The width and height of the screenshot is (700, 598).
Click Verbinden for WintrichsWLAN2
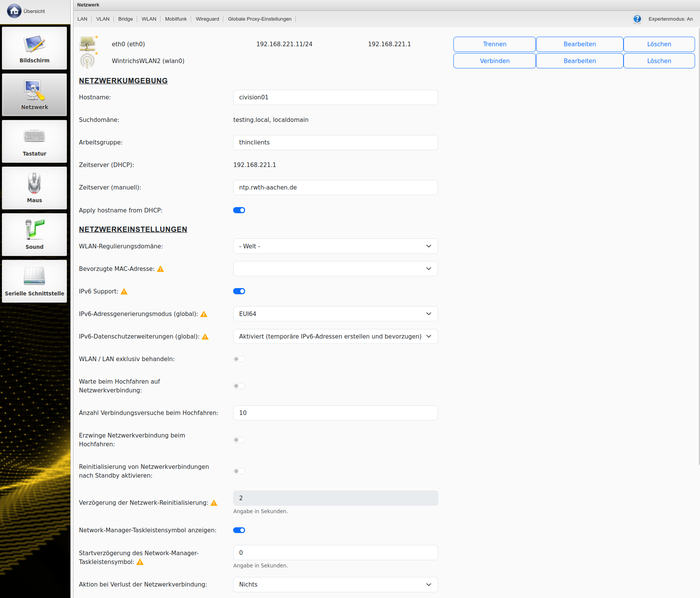[x=494, y=61]
